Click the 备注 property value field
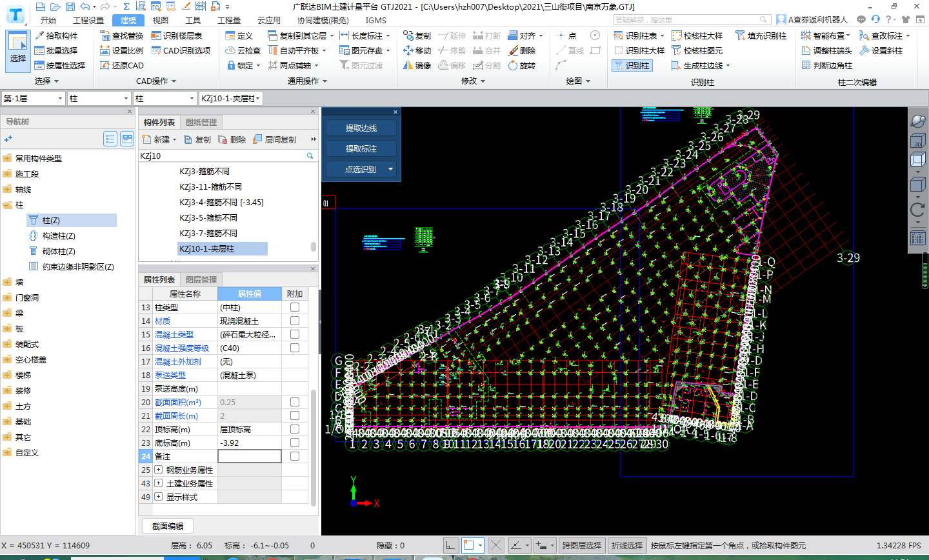Screen dimensions: 929x560 pos(250,456)
